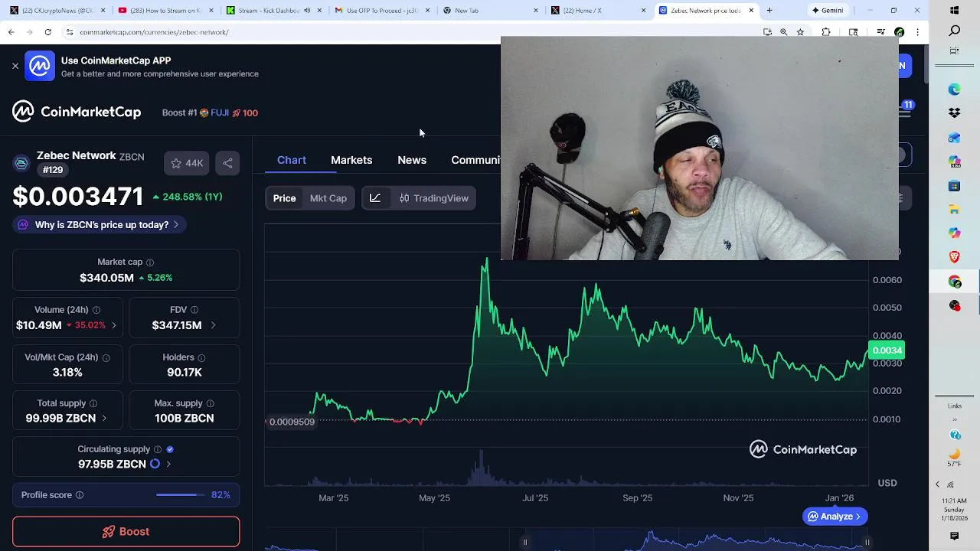The width and height of the screenshot is (980, 551).
Task: Click the browser address bar URL
Action: (x=154, y=32)
